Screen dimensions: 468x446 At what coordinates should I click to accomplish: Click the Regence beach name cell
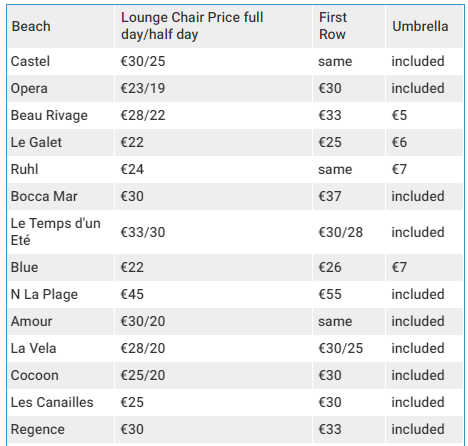click(x=61, y=429)
